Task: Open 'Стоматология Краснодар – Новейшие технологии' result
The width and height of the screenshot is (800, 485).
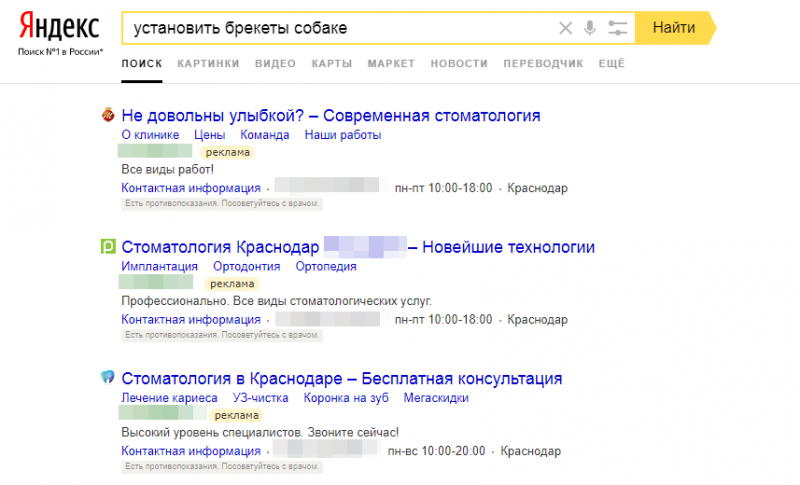Action: click(358, 247)
